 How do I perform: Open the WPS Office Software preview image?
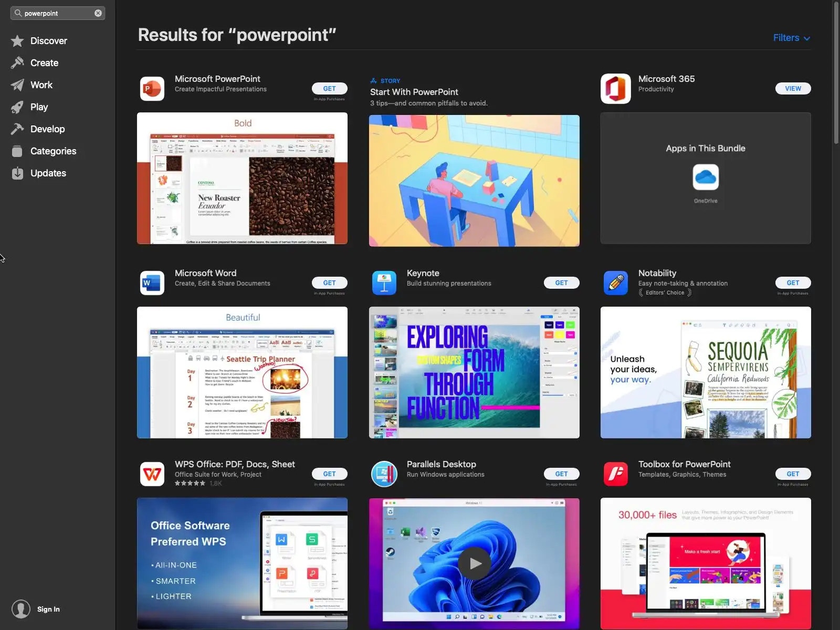[242, 563]
